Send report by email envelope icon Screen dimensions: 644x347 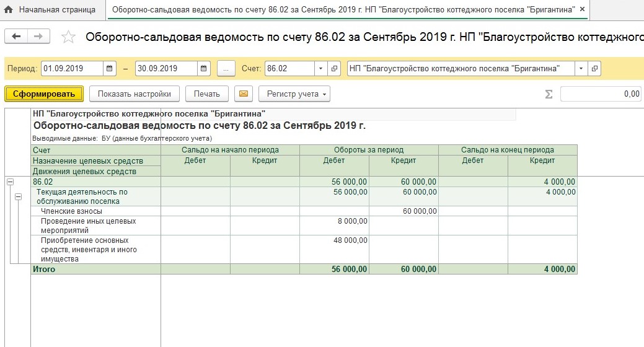pyautogui.click(x=244, y=94)
